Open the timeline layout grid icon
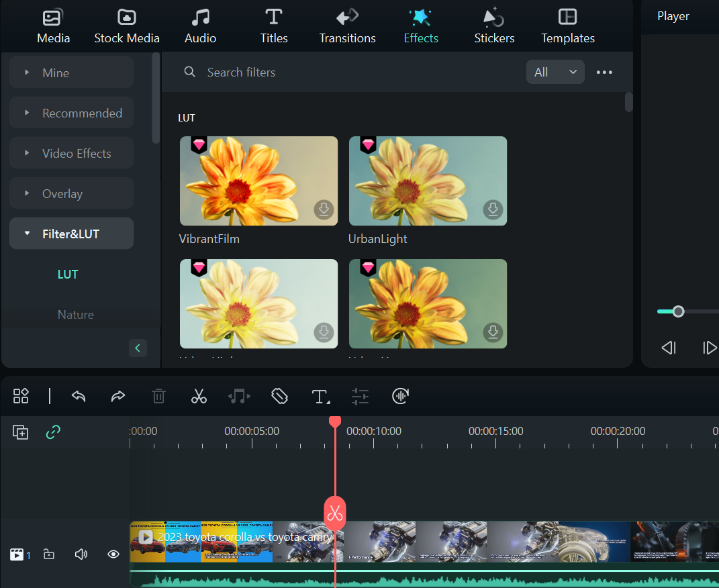Image resolution: width=719 pixels, height=588 pixels. pos(21,396)
